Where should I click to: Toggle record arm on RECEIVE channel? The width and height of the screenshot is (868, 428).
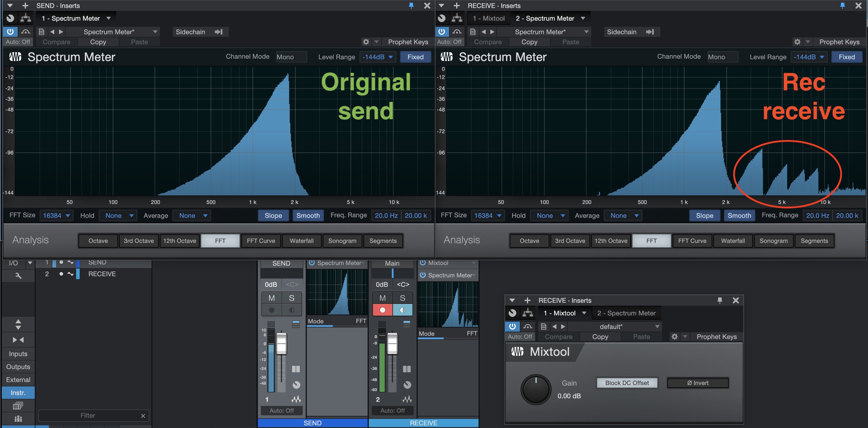(382, 310)
